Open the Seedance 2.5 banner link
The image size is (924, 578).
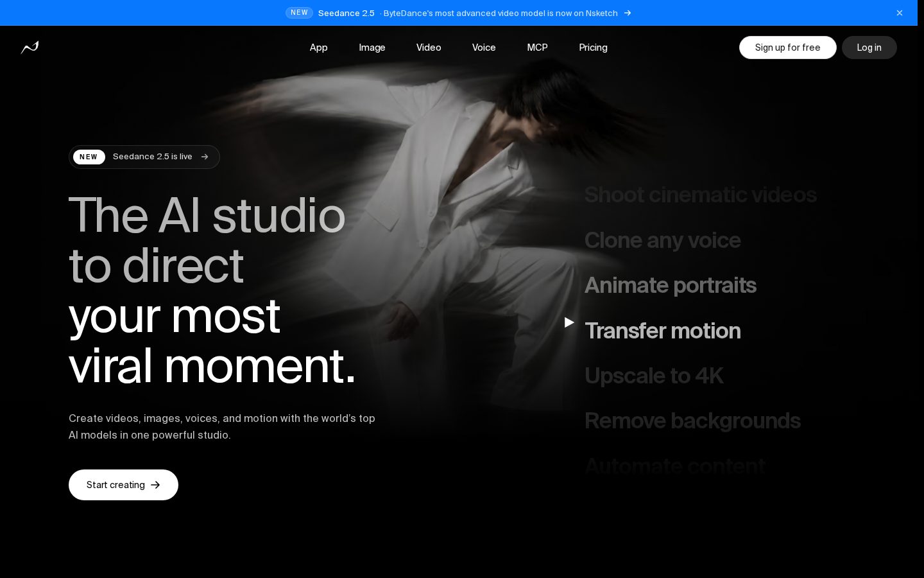pyautogui.click(x=458, y=13)
